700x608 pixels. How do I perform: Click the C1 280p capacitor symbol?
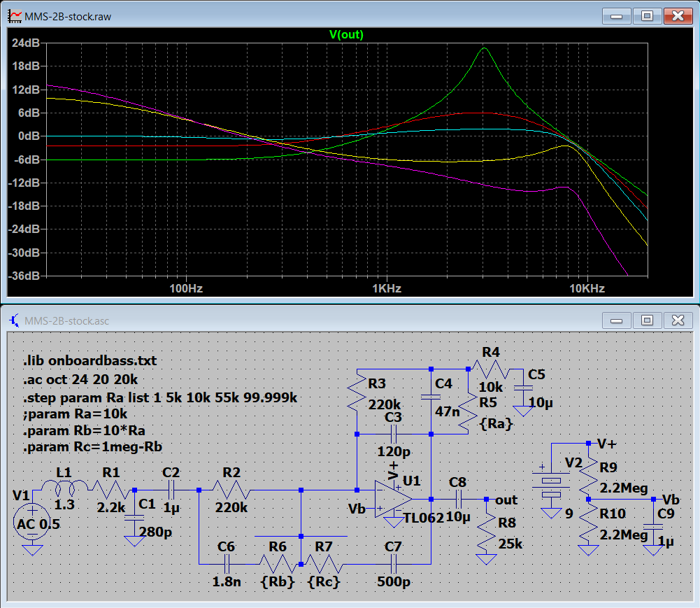134,517
